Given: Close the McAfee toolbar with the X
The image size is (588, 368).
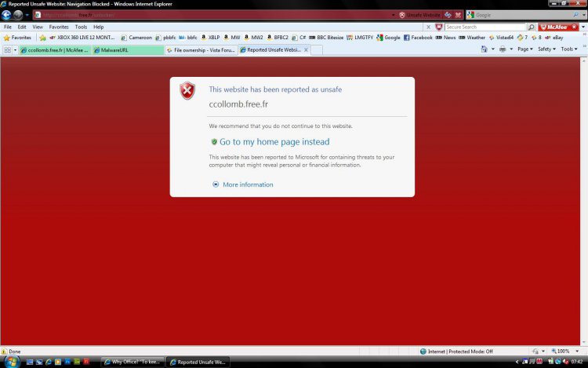Looking at the screenshot, I should point(428,27).
